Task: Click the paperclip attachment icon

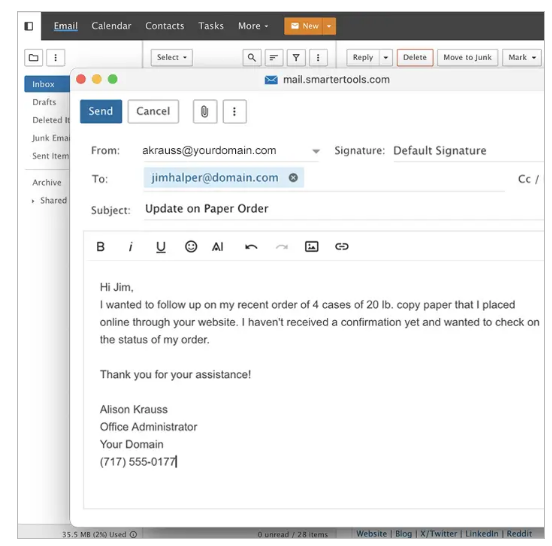Action: [x=205, y=112]
